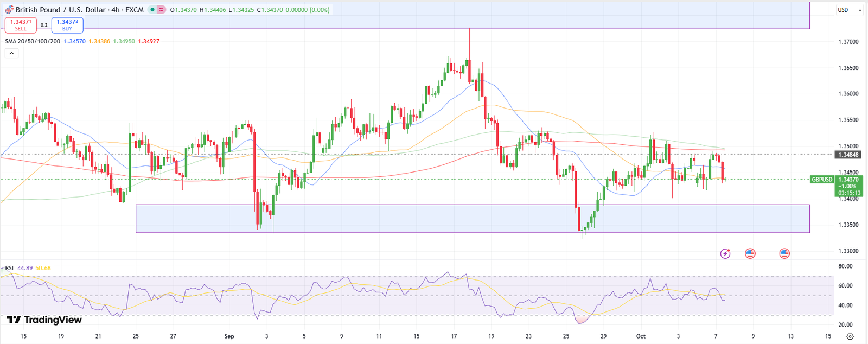Select the RSI indicator label
Image resolution: width=868 pixels, height=344 pixels.
click(9, 268)
